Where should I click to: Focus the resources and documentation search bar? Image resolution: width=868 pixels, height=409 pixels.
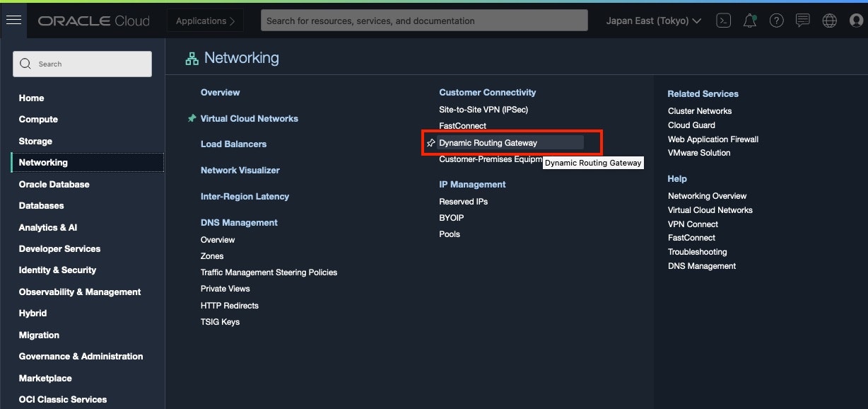click(x=424, y=21)
